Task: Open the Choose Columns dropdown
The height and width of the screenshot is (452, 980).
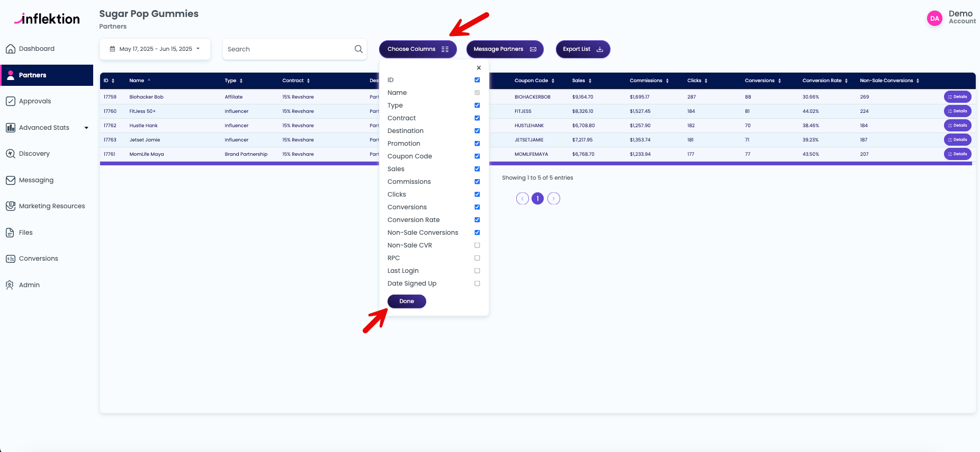Action: pos(418,49)
